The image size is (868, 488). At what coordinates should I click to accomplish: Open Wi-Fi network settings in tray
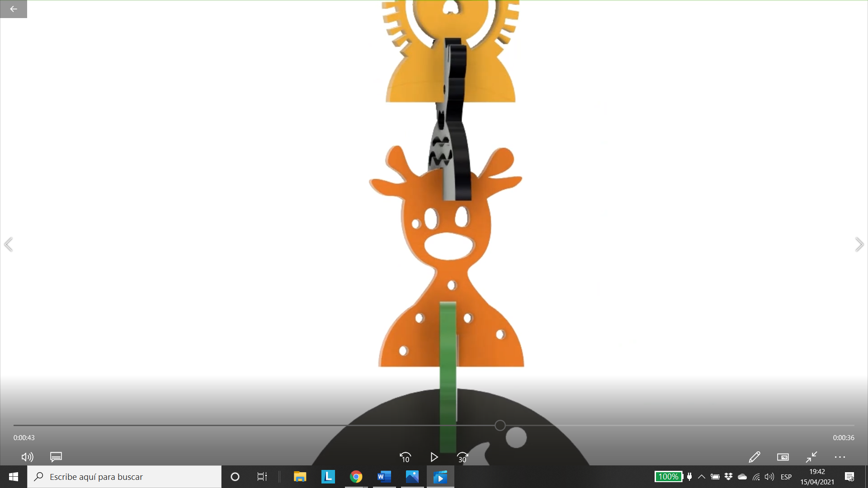click(x=756, y=477)
